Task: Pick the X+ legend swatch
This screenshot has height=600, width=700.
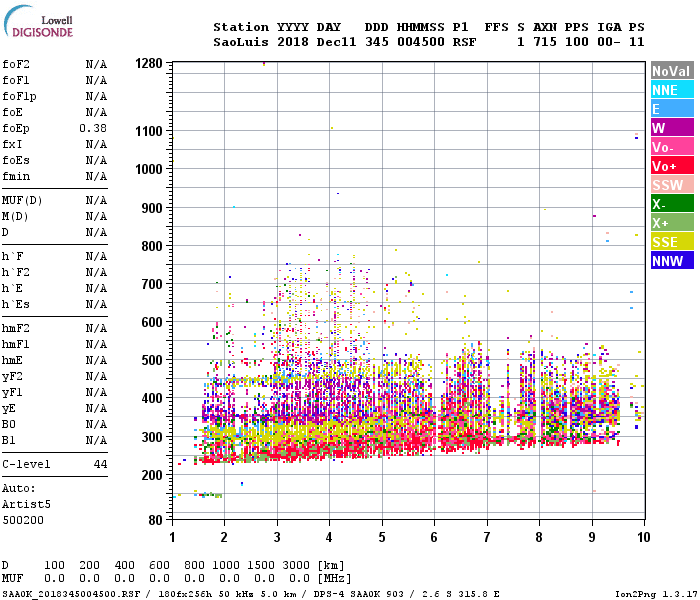Action: click(672, 223)
